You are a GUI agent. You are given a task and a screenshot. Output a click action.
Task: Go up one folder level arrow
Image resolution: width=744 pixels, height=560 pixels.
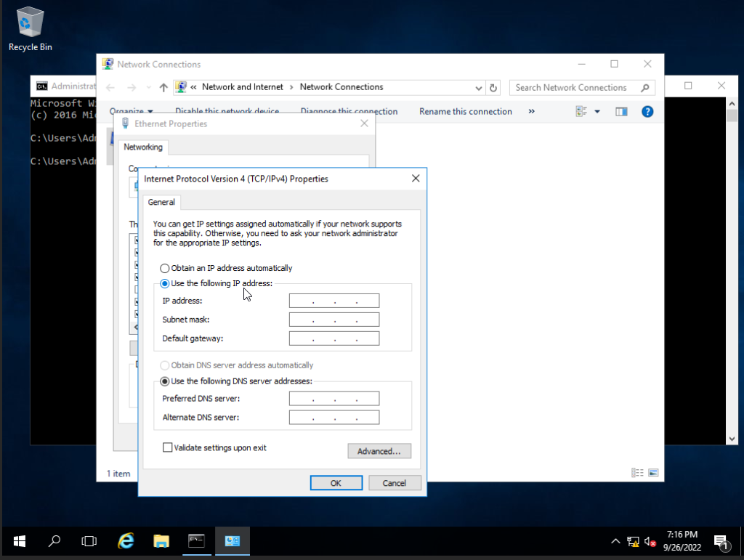(163, 87)
